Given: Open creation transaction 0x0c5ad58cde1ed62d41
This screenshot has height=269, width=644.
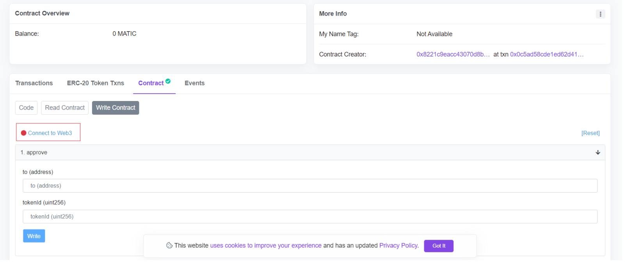Looking at the screenshot, I should (546, 54).
